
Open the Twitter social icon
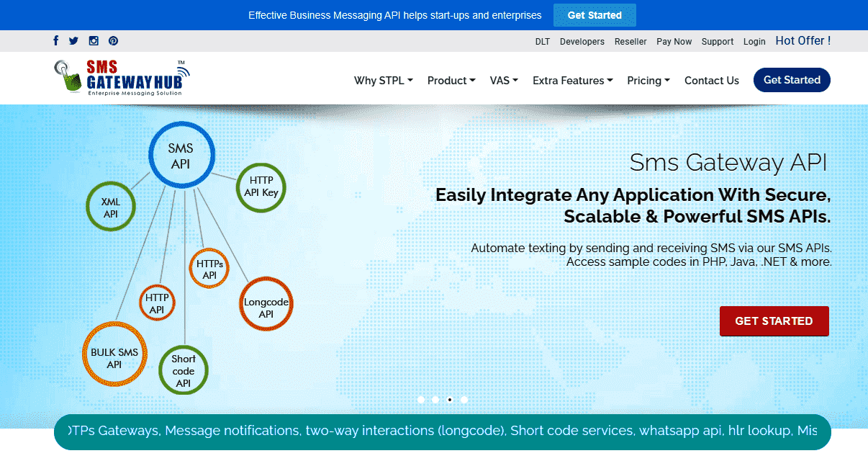(73, 41)
